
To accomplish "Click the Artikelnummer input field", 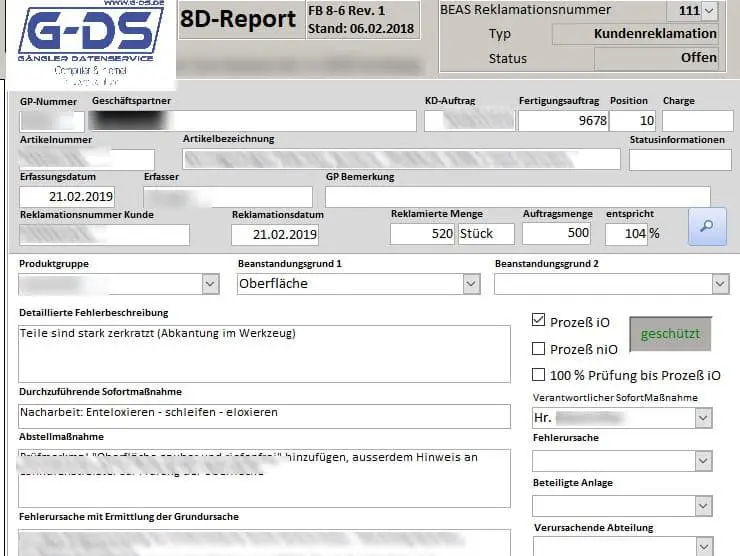I will (x=87, y=160).
